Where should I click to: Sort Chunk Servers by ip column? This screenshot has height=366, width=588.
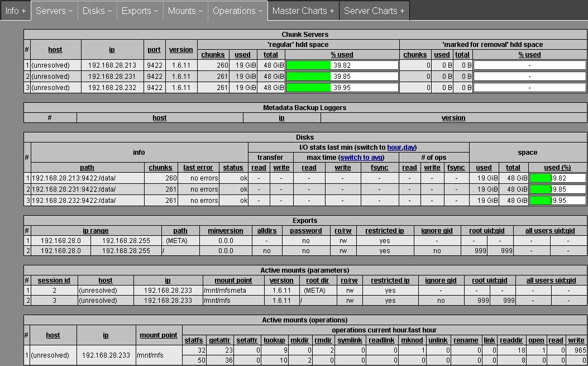(112, 50)
